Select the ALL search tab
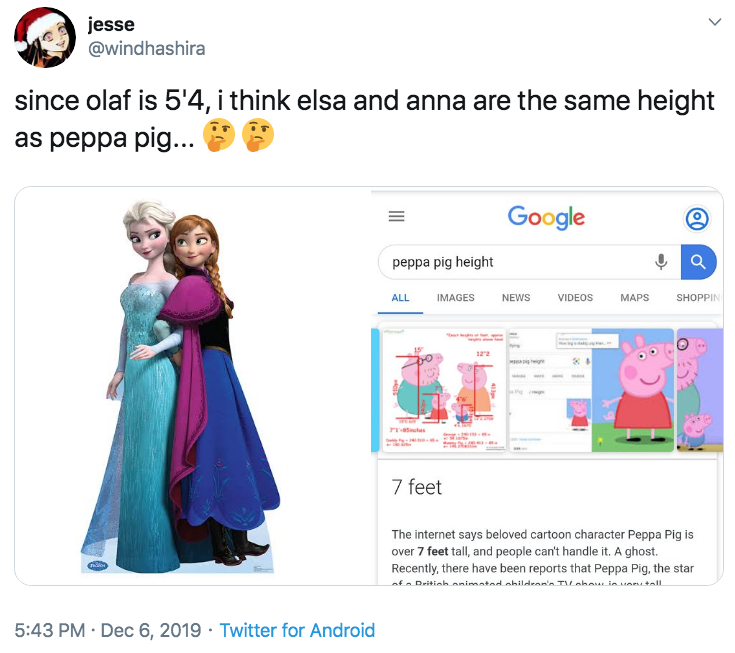This screenshot has width=735, height=653. click(401, 297)
